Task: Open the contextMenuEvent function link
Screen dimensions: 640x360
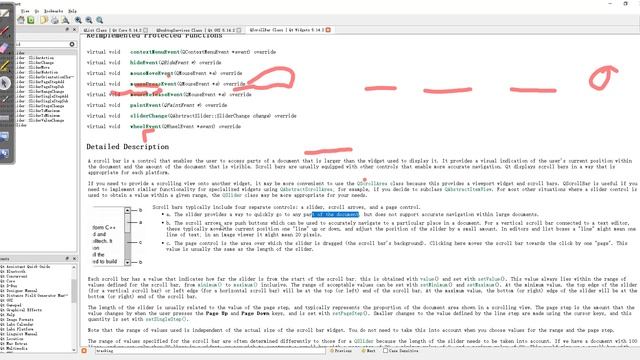Action: pos(155,52)
